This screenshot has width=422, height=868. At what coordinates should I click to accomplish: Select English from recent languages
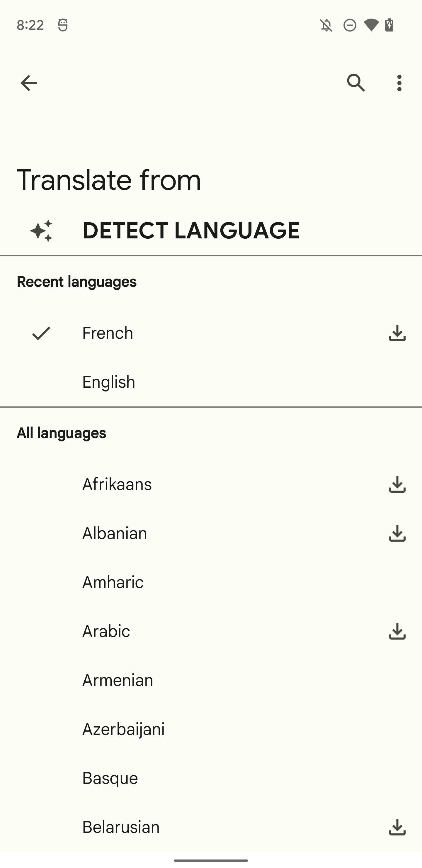pyautogui.click(x=211, y=382)
